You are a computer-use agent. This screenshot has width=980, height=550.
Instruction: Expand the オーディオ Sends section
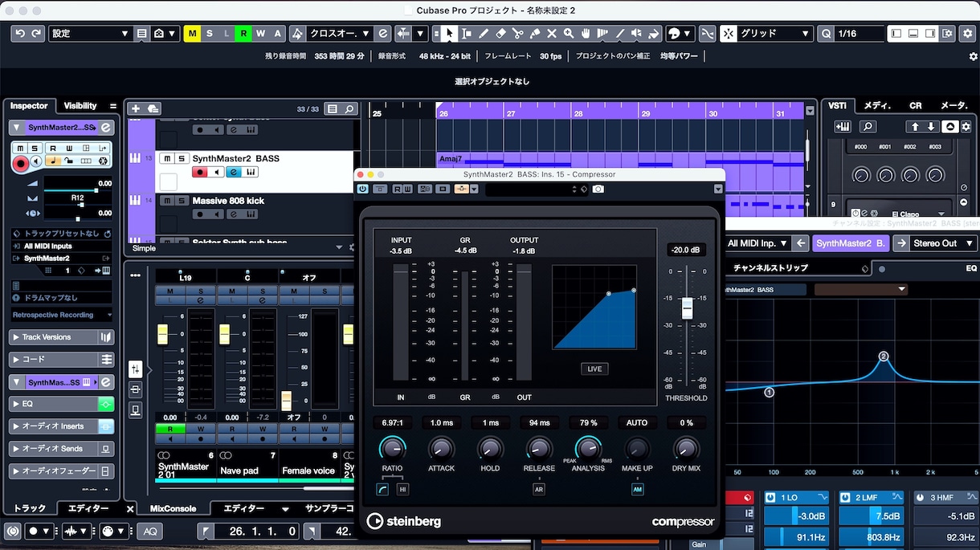pos(53,449)
